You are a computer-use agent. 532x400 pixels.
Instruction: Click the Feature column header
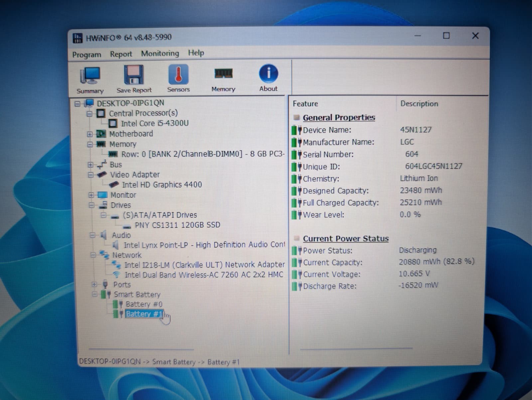pos(305,104)
